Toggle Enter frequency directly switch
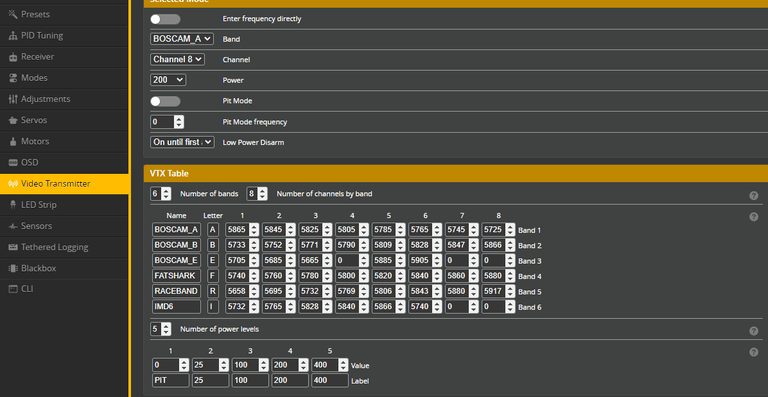768x397 pixels. point(165,19)
